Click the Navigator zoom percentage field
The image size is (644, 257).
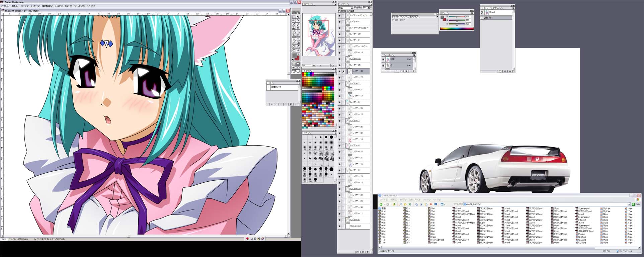307,65
